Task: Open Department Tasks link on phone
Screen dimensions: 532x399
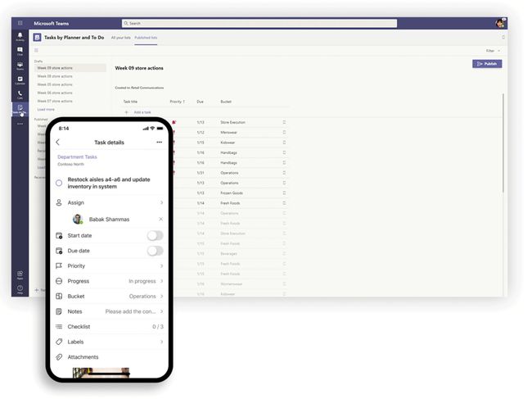Action: 77,156
